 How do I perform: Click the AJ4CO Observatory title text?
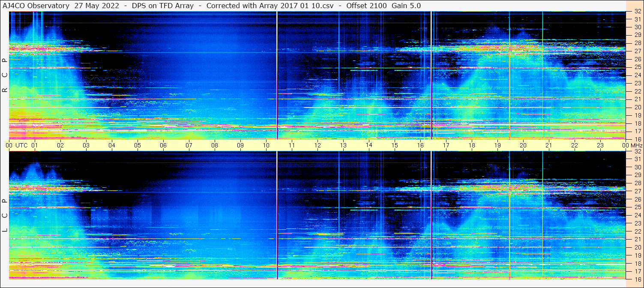[x=36, y=6]
